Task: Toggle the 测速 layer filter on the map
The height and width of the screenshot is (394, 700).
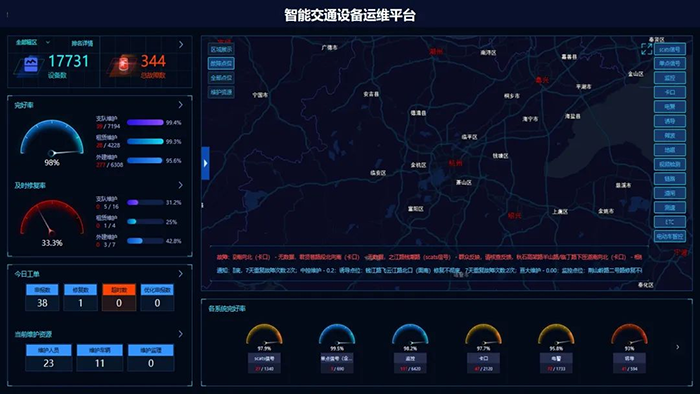Action: [x=670, y=207]
